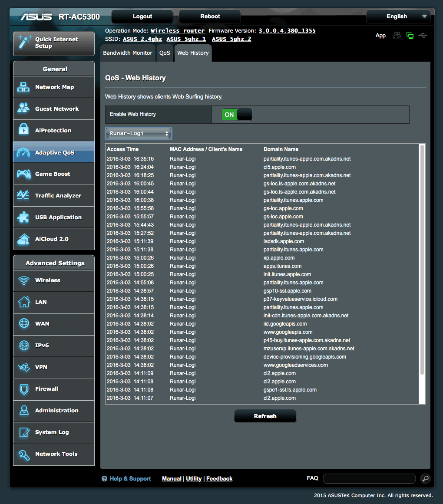Open the Feedback link
The width and height of the screenshot is (443, 504).
pos(219,478)
